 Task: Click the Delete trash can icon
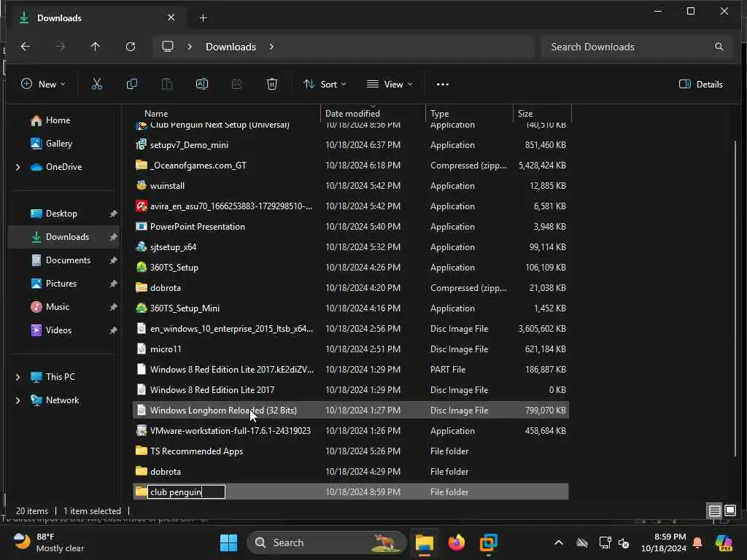[271, 85]
